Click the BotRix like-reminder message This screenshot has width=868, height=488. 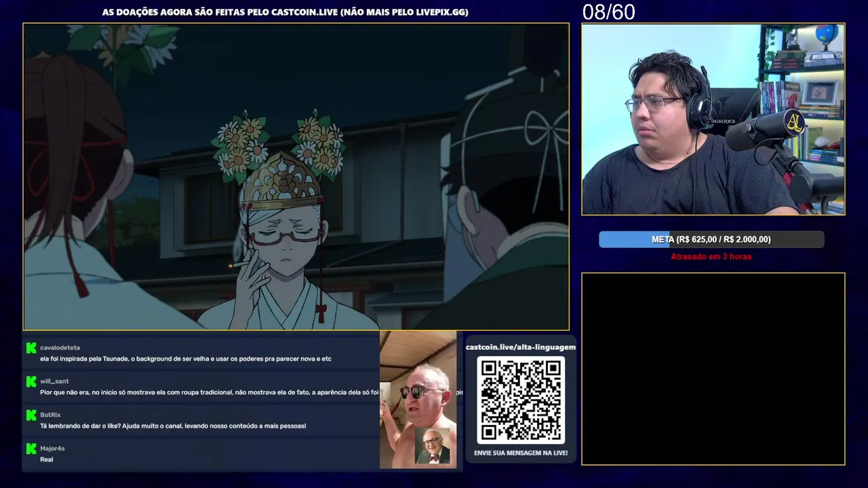173,426
